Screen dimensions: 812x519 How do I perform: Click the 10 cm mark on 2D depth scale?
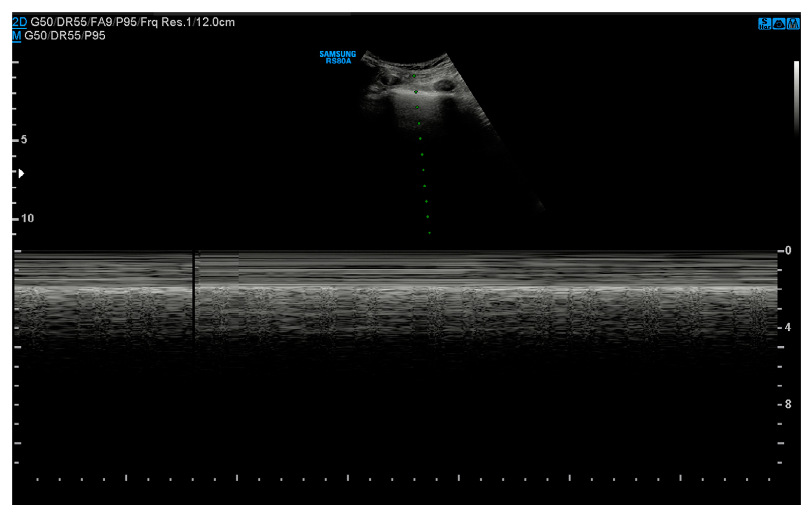(x=27, y=218)
